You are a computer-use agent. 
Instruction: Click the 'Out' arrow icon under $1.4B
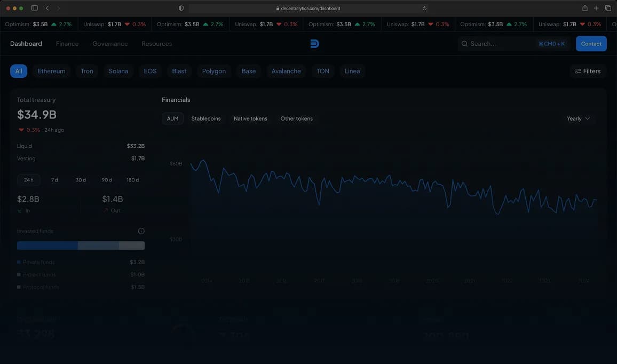click(x=106, y=210)
